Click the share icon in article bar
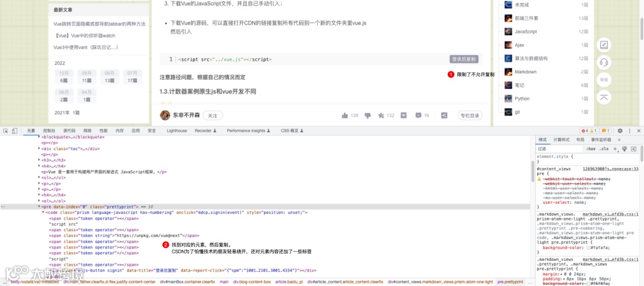 click(444, 116)
